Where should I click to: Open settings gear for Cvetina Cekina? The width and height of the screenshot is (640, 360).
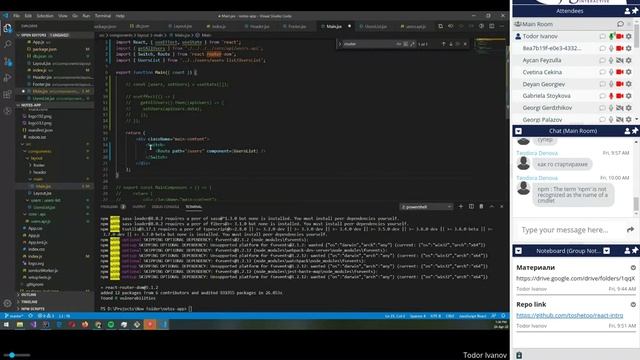[629, 72]
